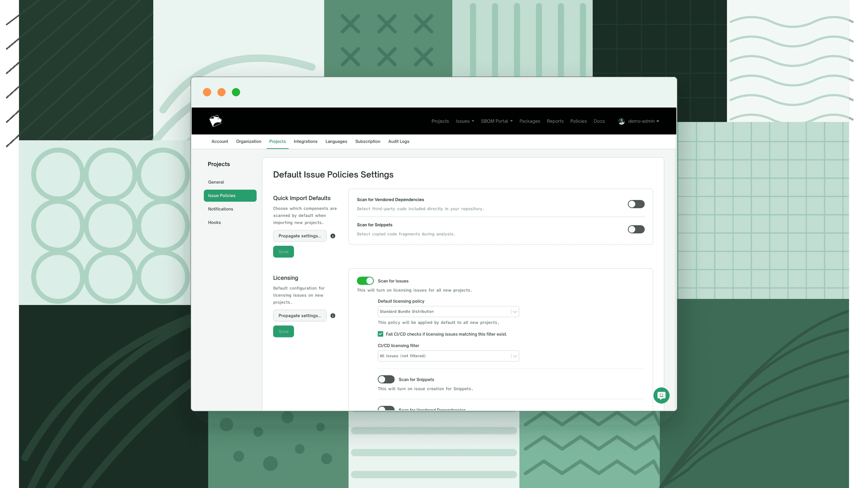Save the Licensing settings

[x=283, y=332]
